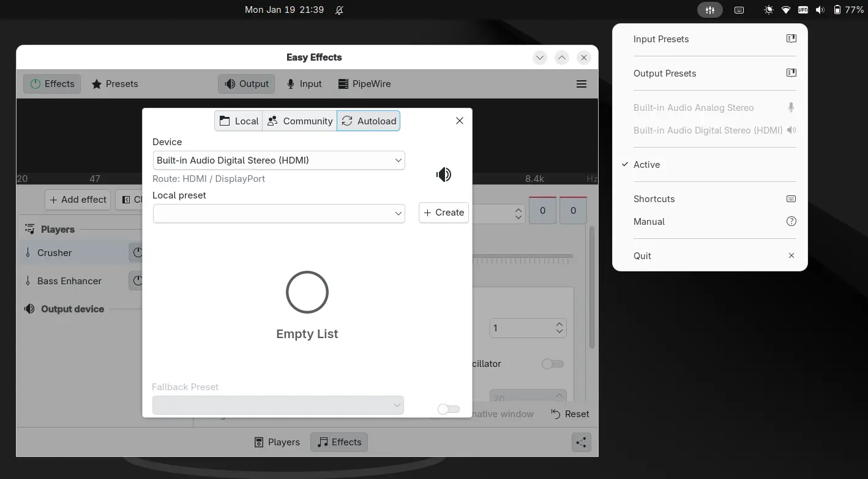
Task: Click the Manual help icon in tray menu
Action: coord(791,222)
